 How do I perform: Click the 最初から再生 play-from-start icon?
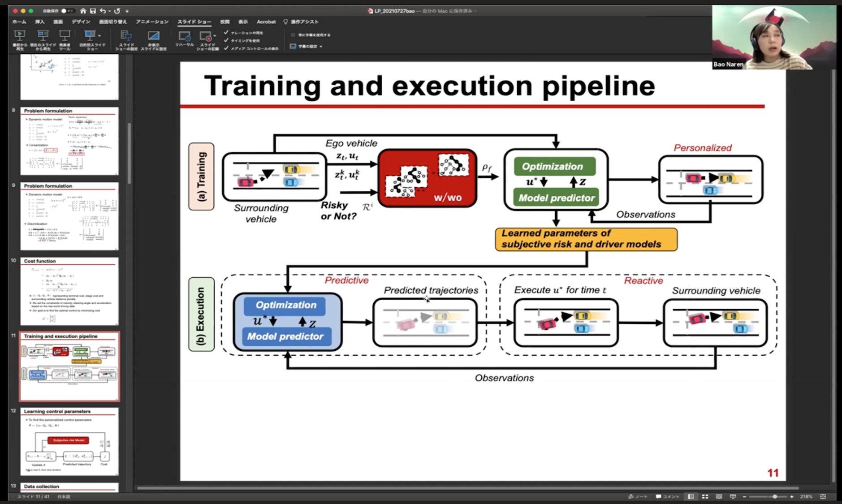pos(20,36)
